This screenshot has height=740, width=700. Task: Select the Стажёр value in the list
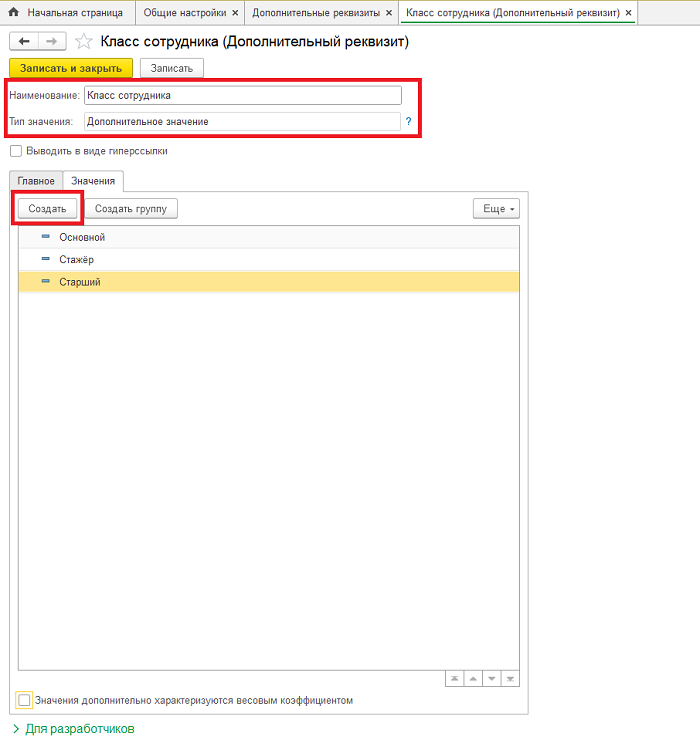pos(77,260)
